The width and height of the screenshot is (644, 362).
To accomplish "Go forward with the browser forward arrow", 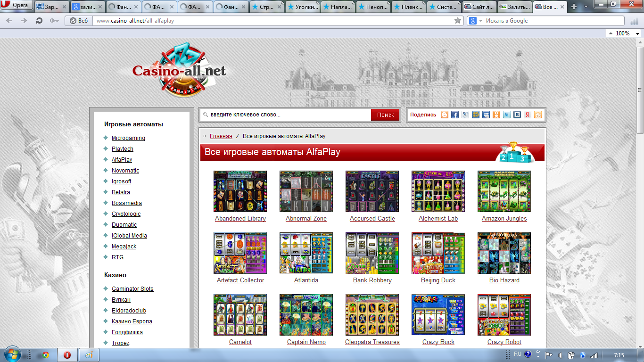I will (24, 21).
